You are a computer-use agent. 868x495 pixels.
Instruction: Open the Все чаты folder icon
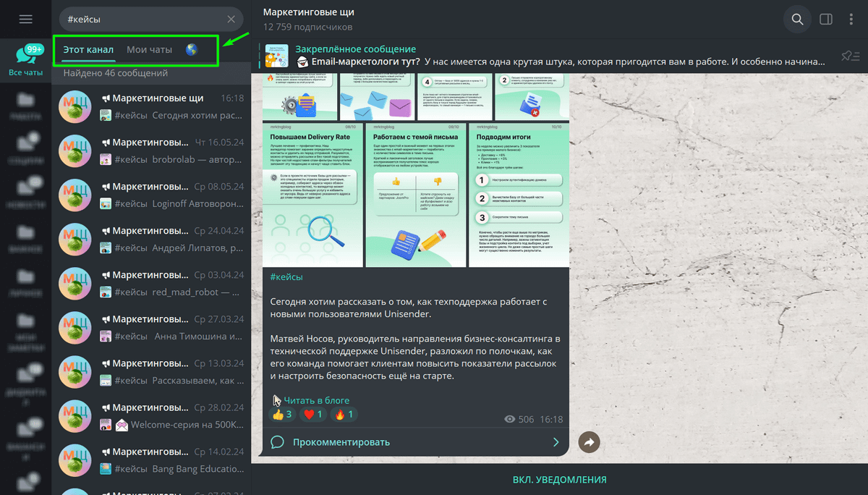click(x=26, y=59)
